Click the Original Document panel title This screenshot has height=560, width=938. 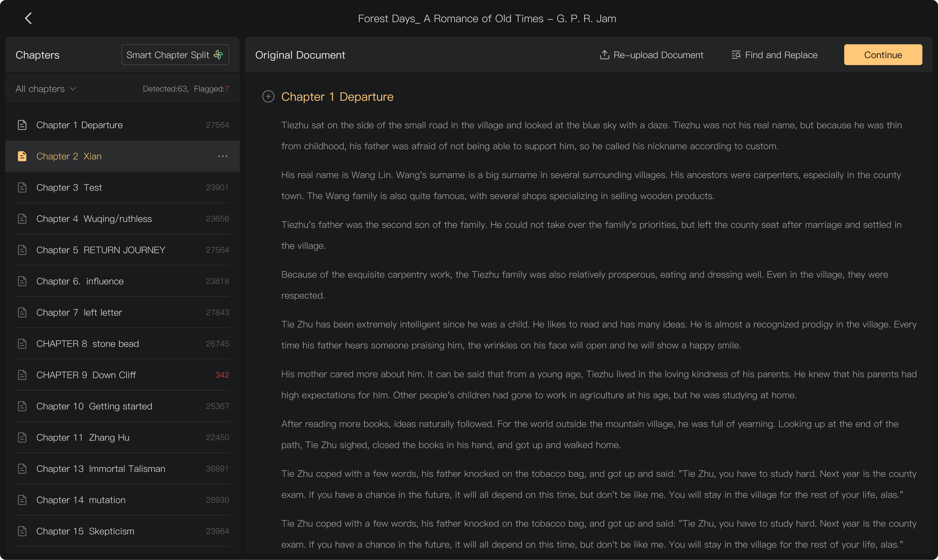click(x=300, y=55)
